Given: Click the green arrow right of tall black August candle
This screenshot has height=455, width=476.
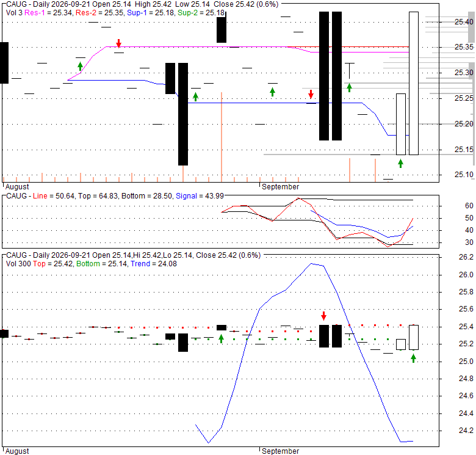Looking at the screenshot, I should 196,97.
